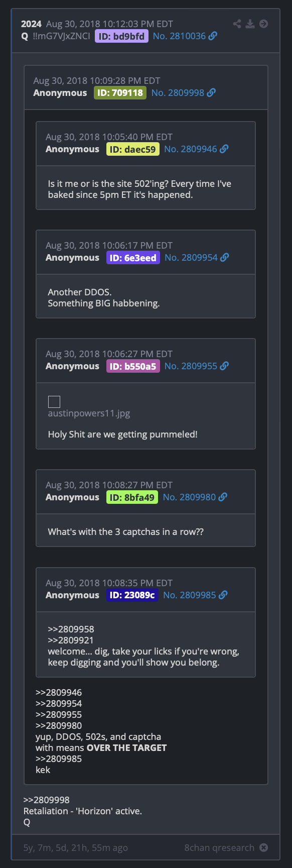Click the ID: daec59 yellow badge
292x868 pixels.
tap(133, 149)
